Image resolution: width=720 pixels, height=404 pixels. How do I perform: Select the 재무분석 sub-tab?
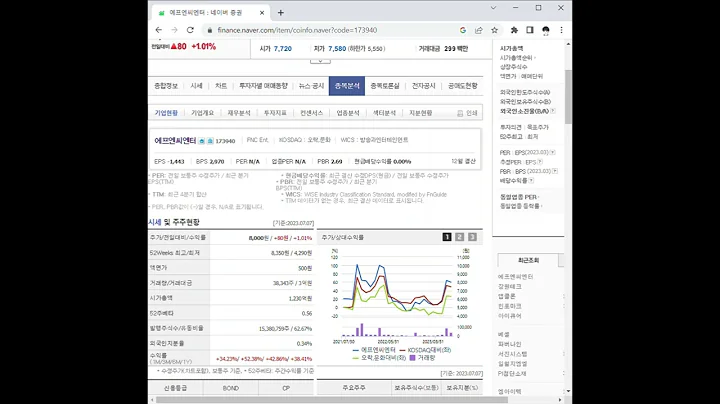(x=239, y=113)
